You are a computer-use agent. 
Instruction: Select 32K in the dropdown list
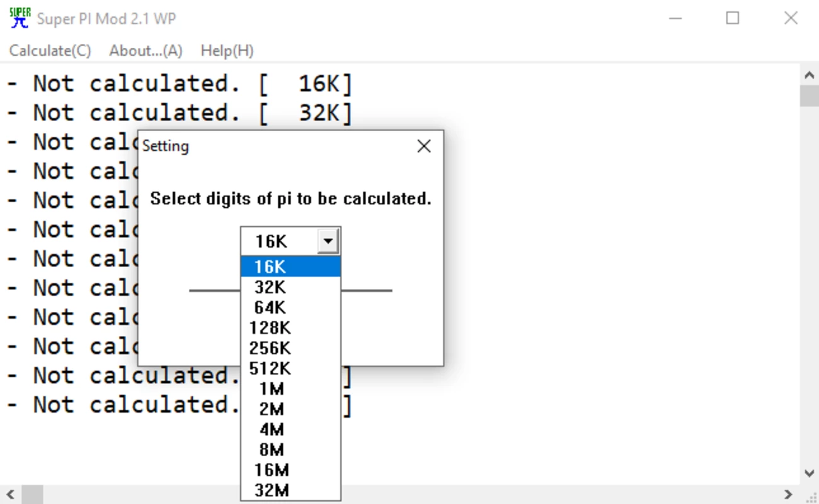click(291, 287)
